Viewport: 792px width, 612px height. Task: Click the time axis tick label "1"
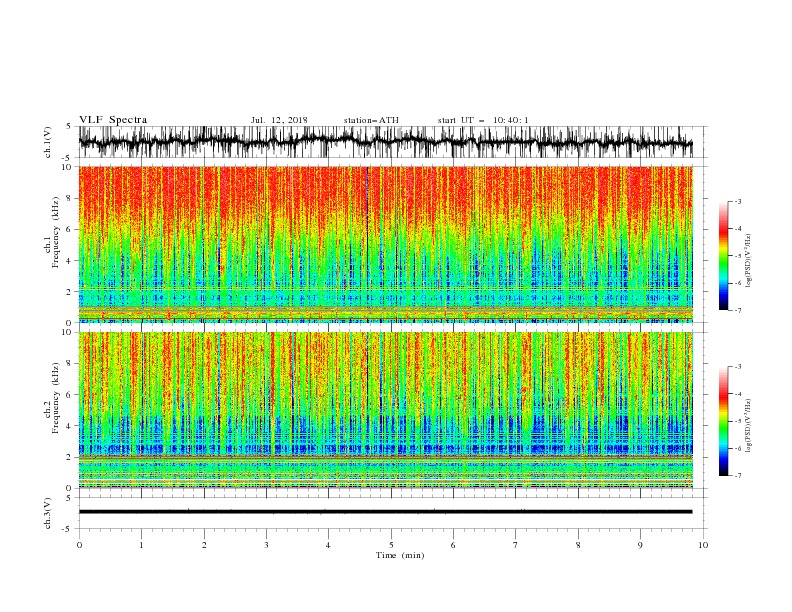[141, 545]
